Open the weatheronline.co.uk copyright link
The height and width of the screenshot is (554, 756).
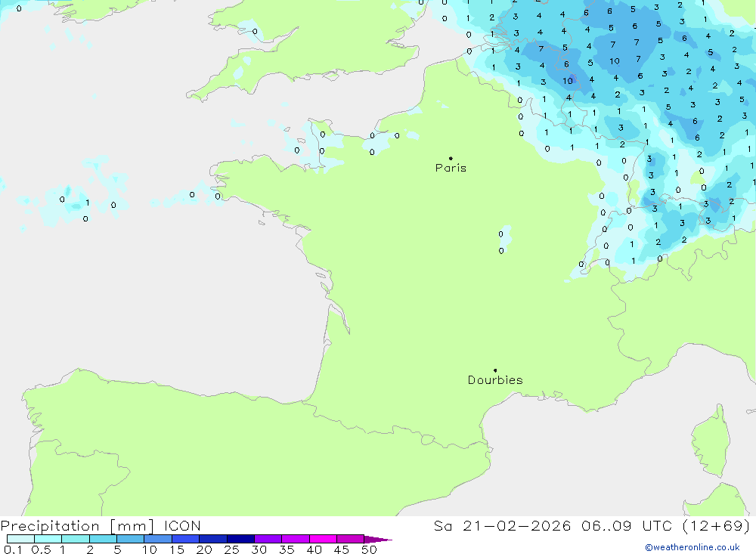(692, 547)
